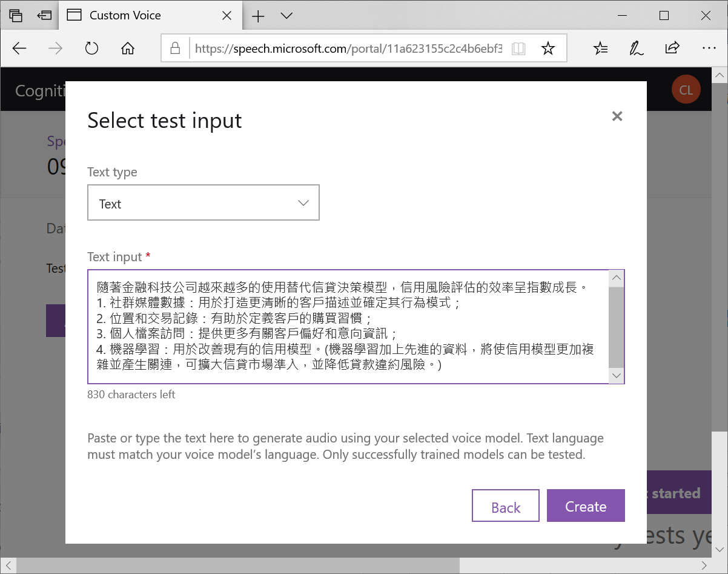Open the tab list chevron
The height and width of the screenshot is (574, 728).
tap(286, 16)
